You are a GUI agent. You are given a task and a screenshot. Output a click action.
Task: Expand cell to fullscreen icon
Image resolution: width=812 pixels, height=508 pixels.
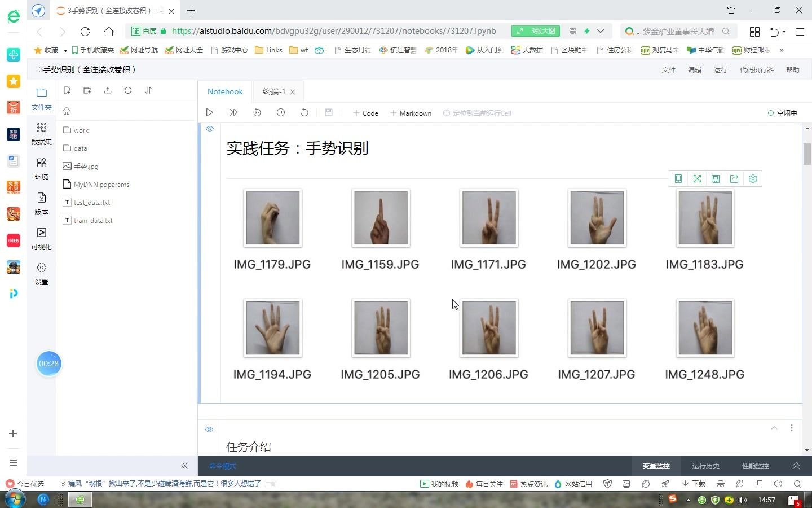tap(697, 179)
